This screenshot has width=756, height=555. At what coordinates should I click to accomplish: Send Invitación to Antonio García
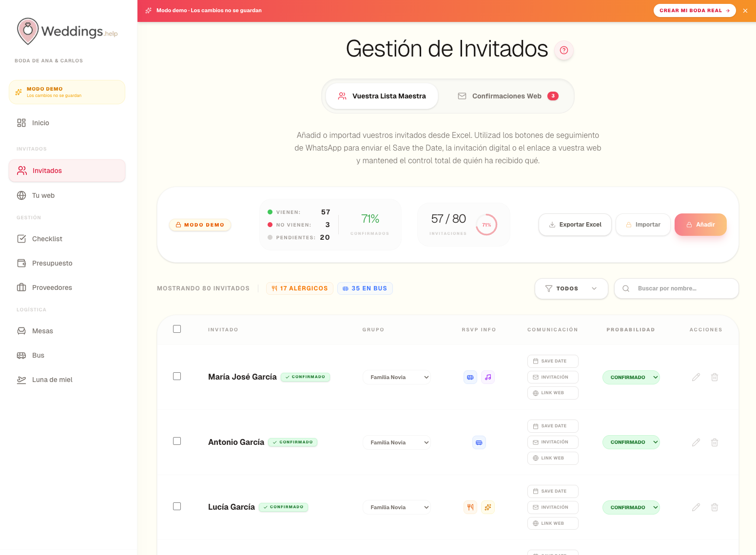pos(553,442)
